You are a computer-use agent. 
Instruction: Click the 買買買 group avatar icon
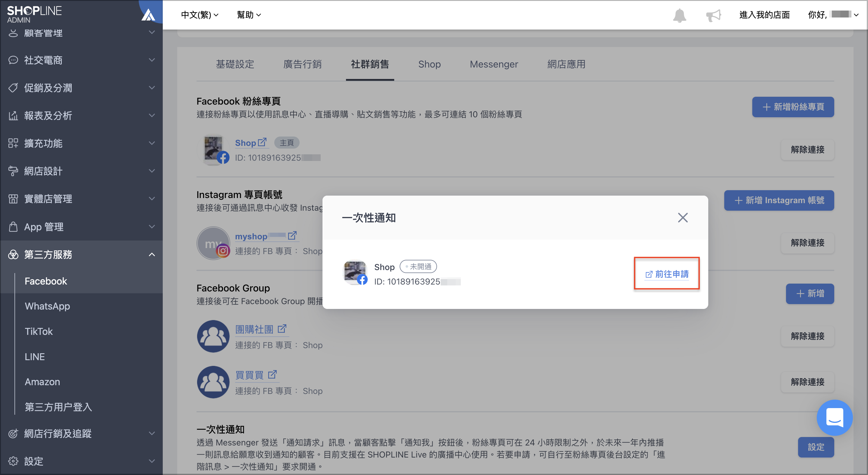213,382
